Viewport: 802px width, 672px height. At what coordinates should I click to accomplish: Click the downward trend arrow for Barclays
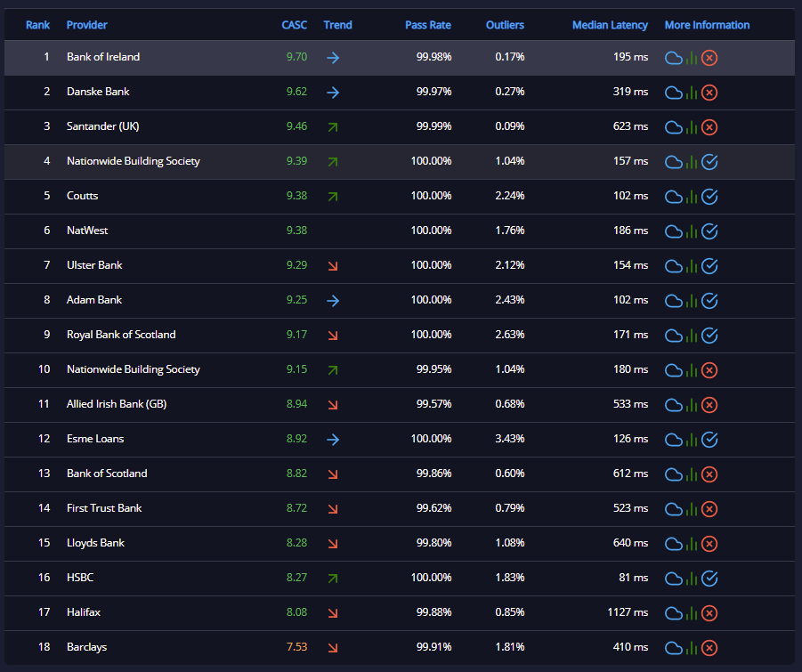[x=333, y=648]
